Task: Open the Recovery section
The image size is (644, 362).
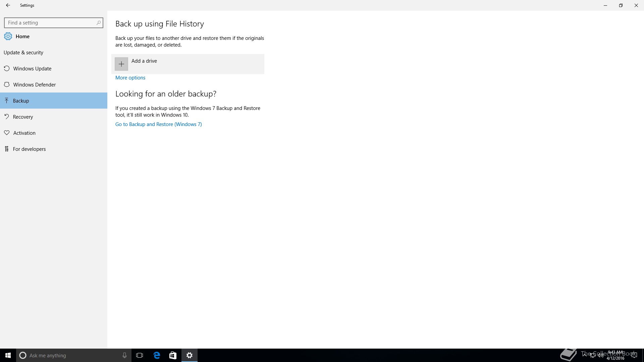Action: (x=54, y=117)
